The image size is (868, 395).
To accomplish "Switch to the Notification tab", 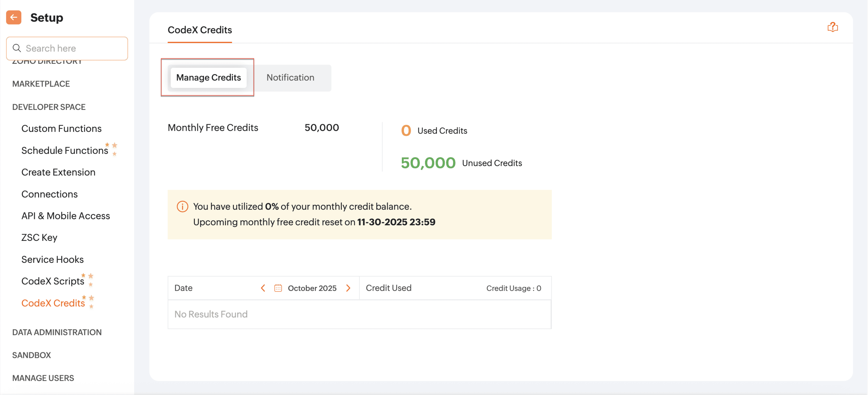I will tap(290, 78).
